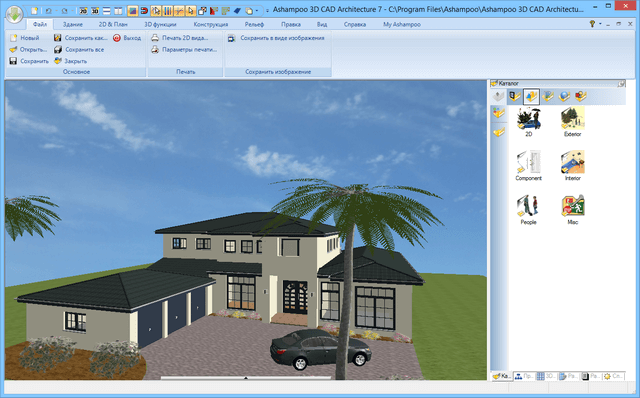Viewport: 640px width, 398px height.
Task: Click the Открыть... button
Action: click(28, 49)
